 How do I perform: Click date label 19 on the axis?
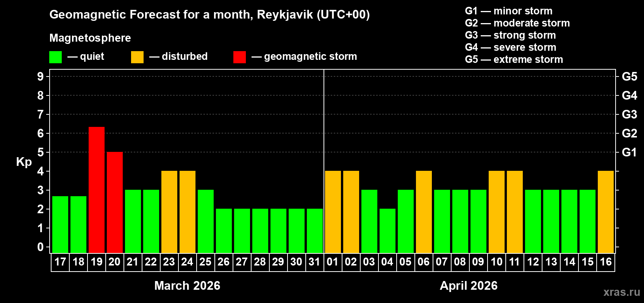point(97,262)
